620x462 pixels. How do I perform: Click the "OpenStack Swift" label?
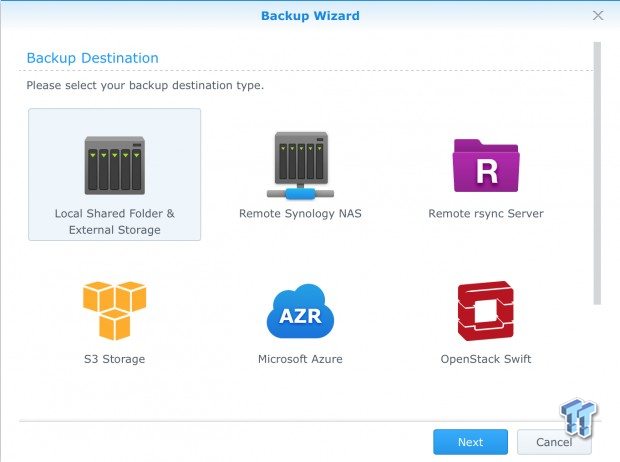click(486, 359)
